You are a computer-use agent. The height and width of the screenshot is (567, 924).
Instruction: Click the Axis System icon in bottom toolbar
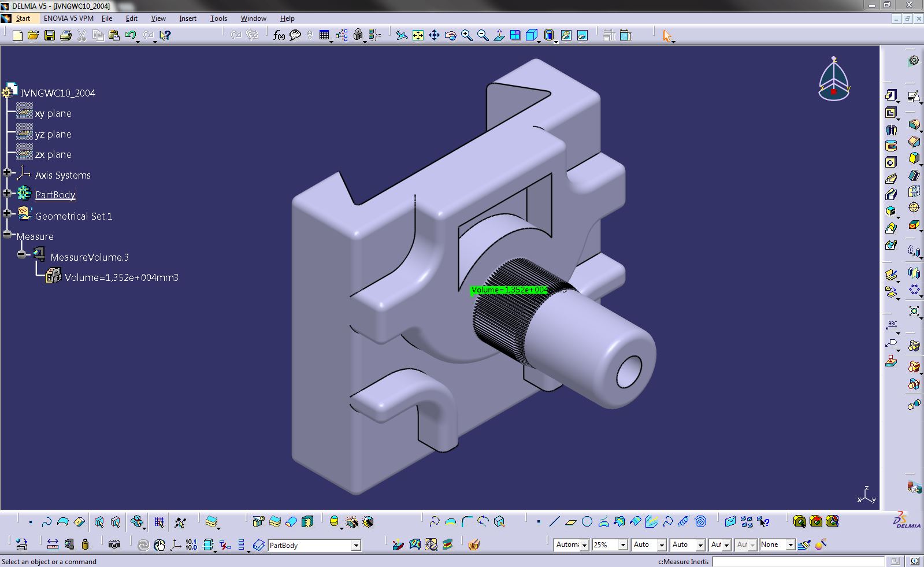click(x=175, y=544)
